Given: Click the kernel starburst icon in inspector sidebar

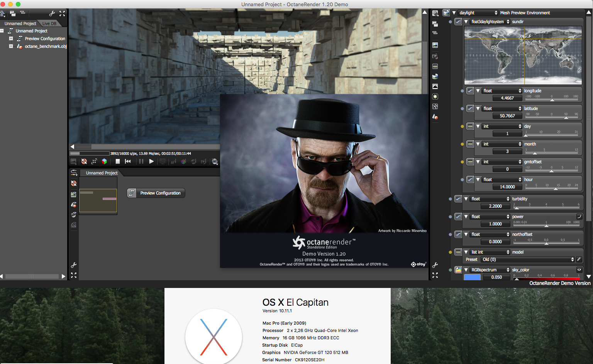Looking at the screenshot, I should coord(435,97).
